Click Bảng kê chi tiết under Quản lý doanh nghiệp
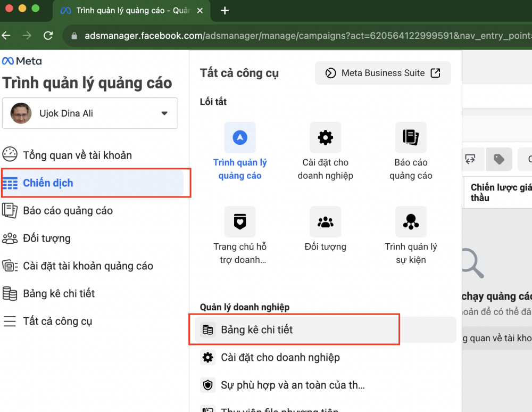 (x=325, y=329)
